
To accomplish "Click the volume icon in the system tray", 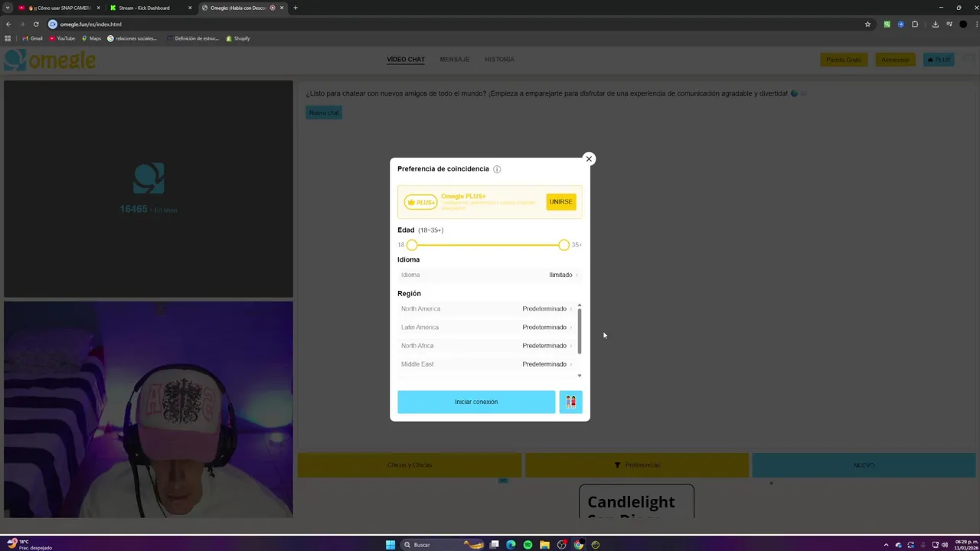I will click(944, 545).
